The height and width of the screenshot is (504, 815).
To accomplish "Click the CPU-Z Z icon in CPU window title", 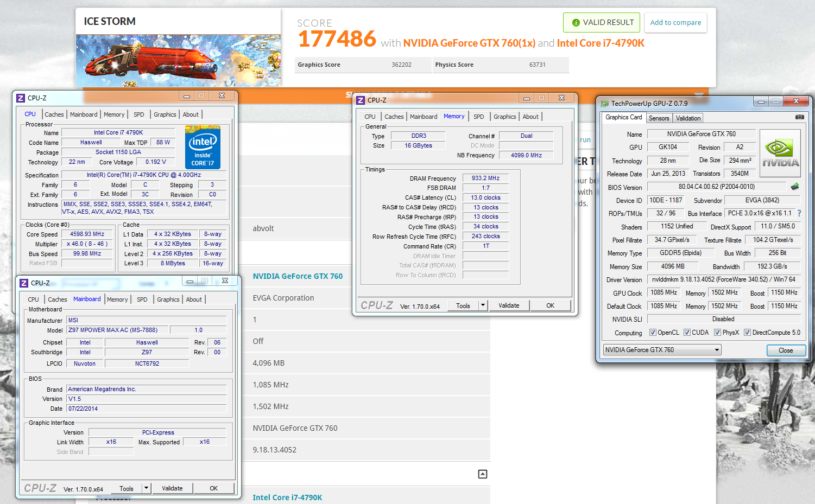I will [x=21, y=98].
